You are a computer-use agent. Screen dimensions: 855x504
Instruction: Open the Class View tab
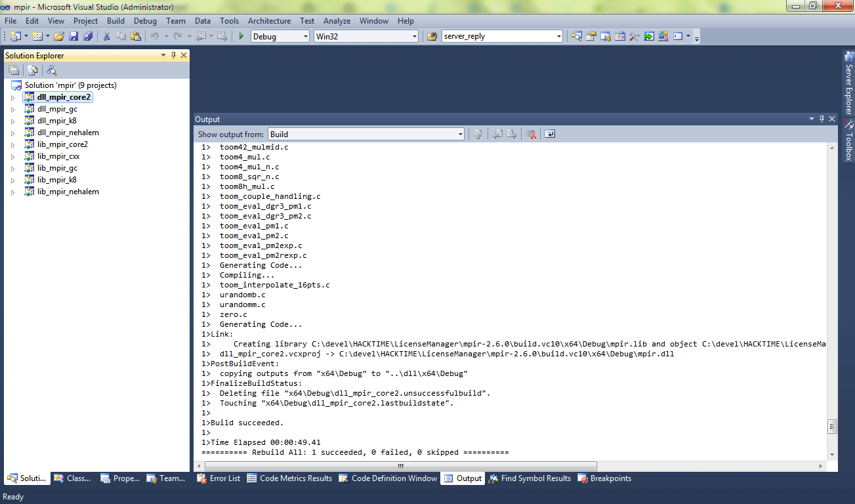72,478
